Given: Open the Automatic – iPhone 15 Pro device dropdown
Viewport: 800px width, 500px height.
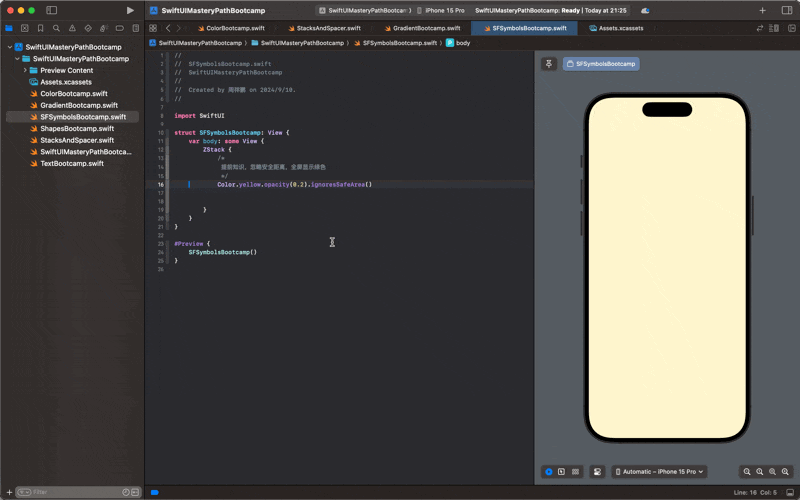Looking at the screenshot, I should tap(659, 471).
